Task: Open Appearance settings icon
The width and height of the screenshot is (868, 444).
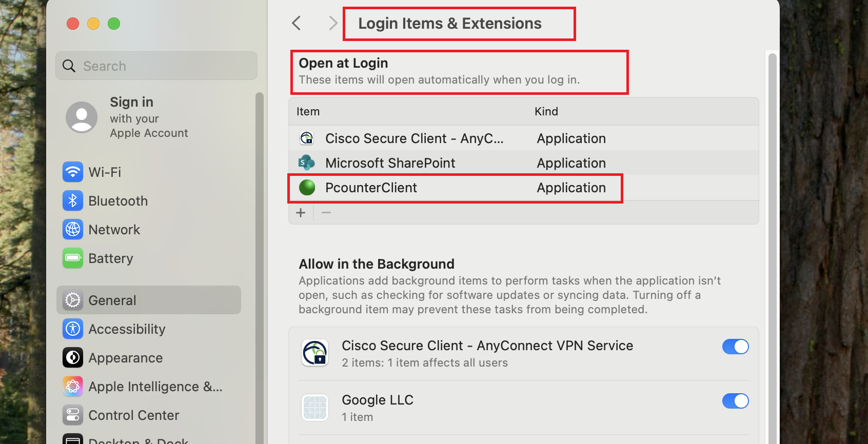Action: [x=73, y=357]
